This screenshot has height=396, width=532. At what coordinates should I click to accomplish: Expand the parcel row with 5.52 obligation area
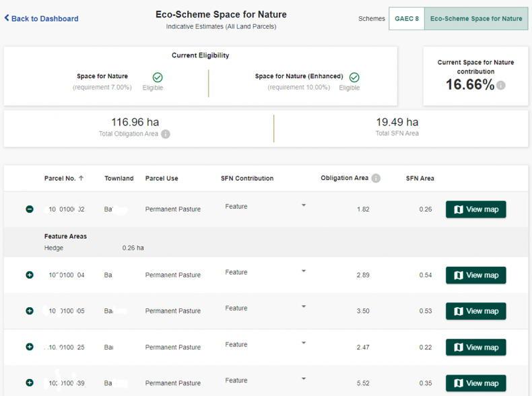(30, 383)
